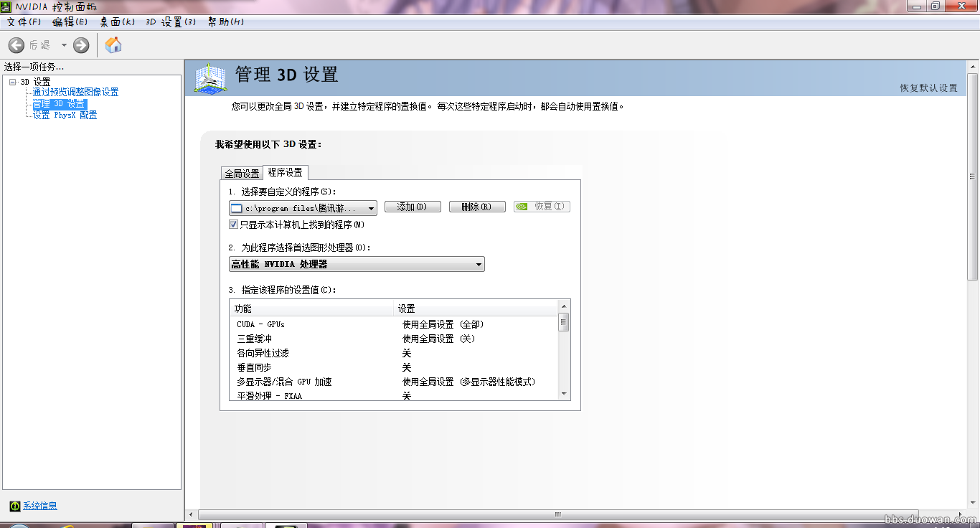Click the 管理 3D 设置 header icon
The height and width of the screenshot is (528, 980).
tap(210, 77)
